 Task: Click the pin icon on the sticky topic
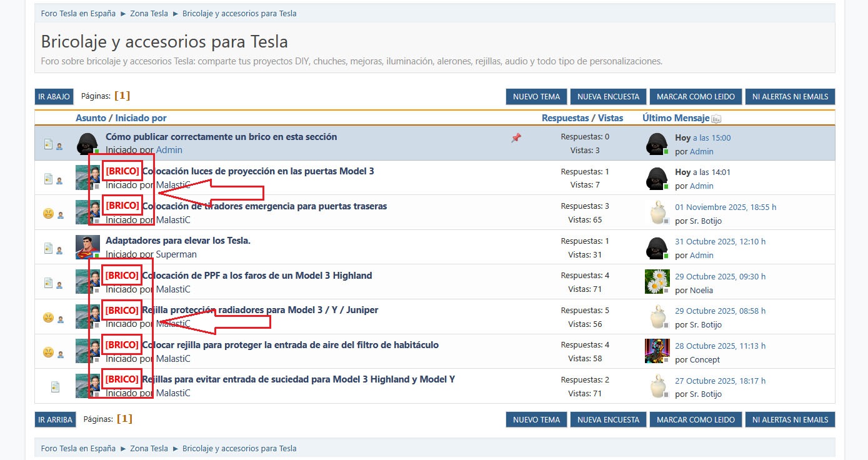[x=516, y=138]
